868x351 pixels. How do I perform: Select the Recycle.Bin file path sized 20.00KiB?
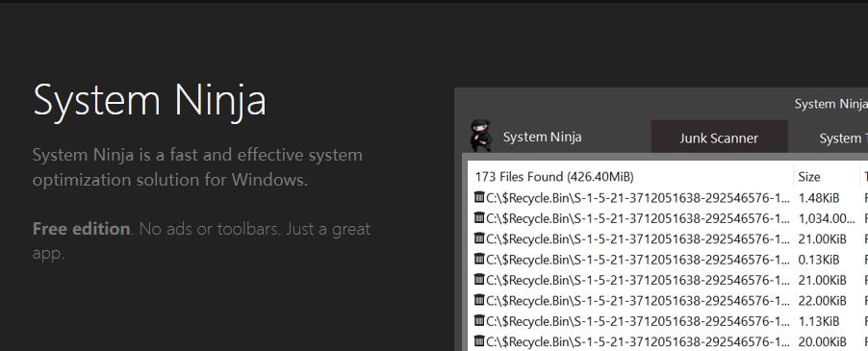pos(638,341)
